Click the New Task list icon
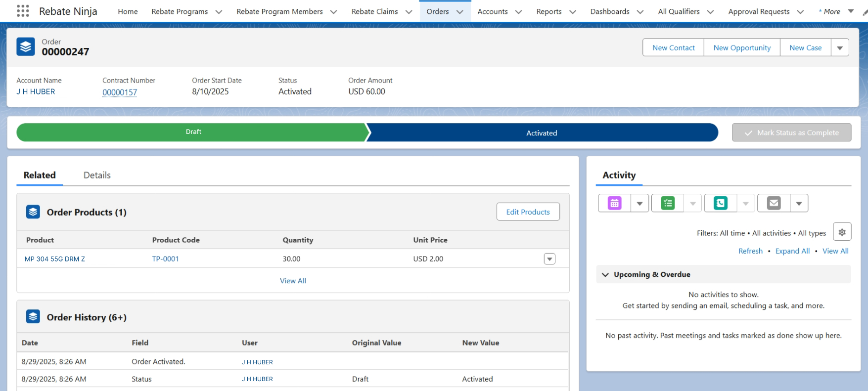This screenshot has width=868, height=391. pos(668,203)
